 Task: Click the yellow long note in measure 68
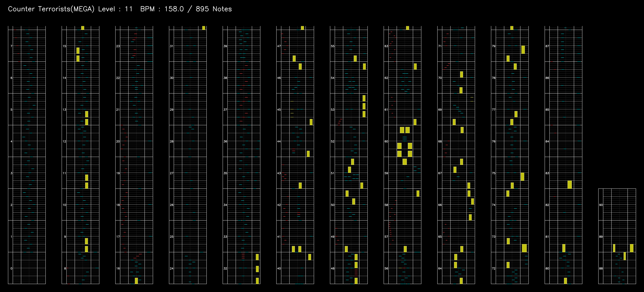(462, 130)
